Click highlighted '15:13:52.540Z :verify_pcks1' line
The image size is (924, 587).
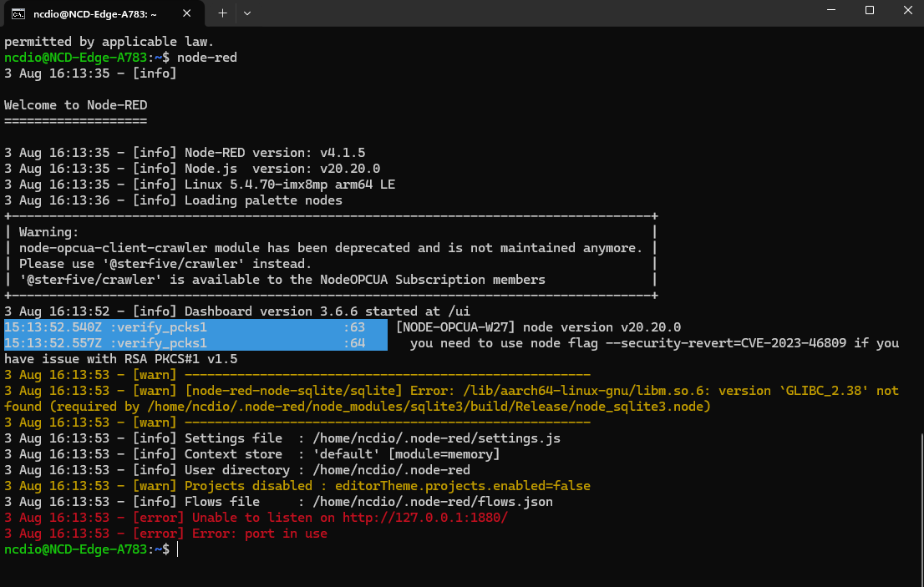coord(195,327)
